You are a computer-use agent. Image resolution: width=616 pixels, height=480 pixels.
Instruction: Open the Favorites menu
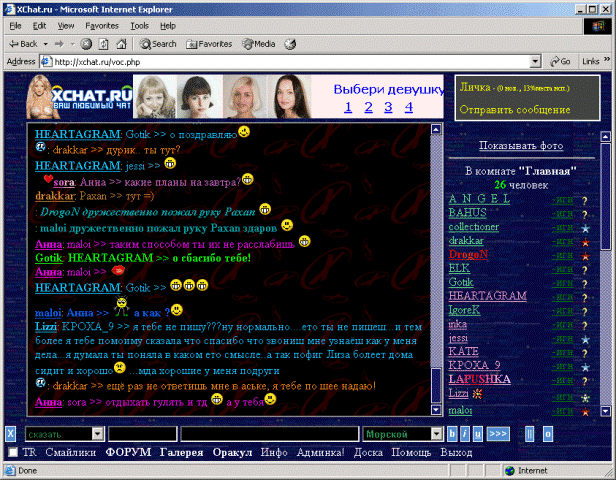click(102, 26)
